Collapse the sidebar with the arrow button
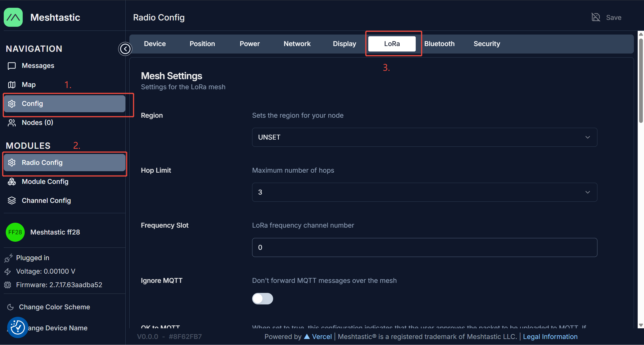Screen dimensions: 644x345 coord(125,49)
